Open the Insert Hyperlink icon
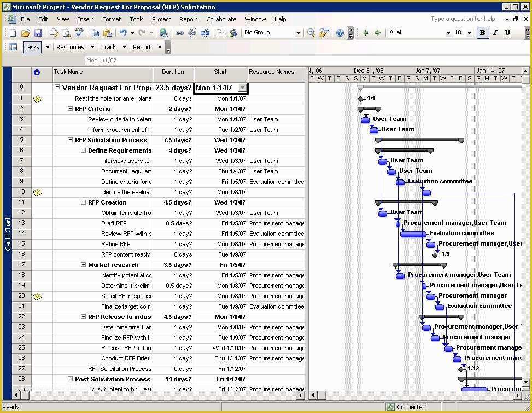The width and height of the screenshot is (532, 413). [x=164, y=32]
